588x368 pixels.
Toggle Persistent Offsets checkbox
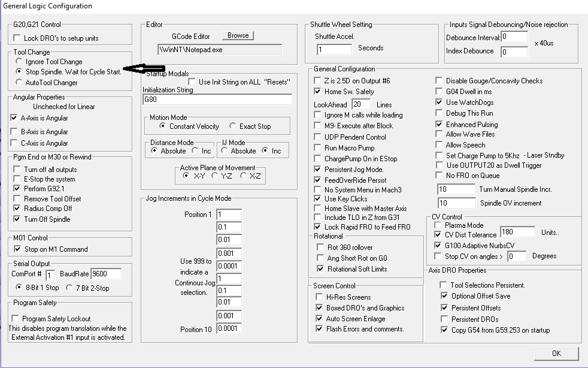point(444,307)
